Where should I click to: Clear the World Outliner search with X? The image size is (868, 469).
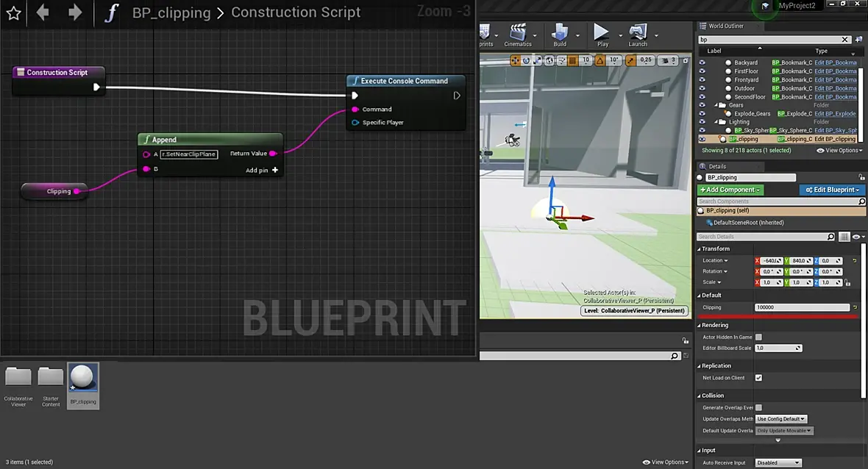pos(844,39)
